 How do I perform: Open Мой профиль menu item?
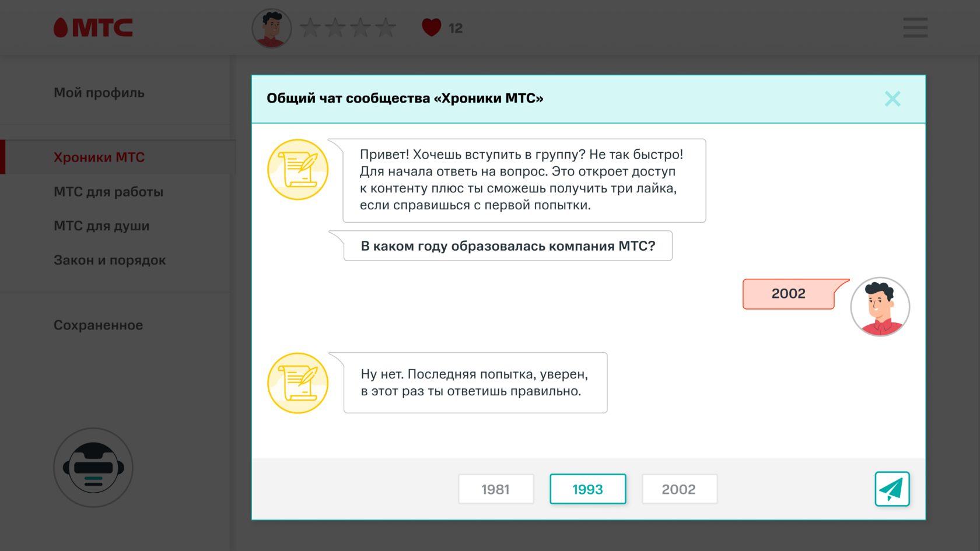[x=99, y=93]
